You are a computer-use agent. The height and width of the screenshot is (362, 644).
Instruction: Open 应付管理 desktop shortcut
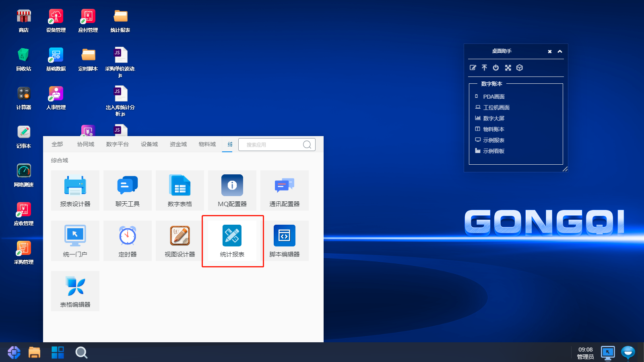pos(88,21)
